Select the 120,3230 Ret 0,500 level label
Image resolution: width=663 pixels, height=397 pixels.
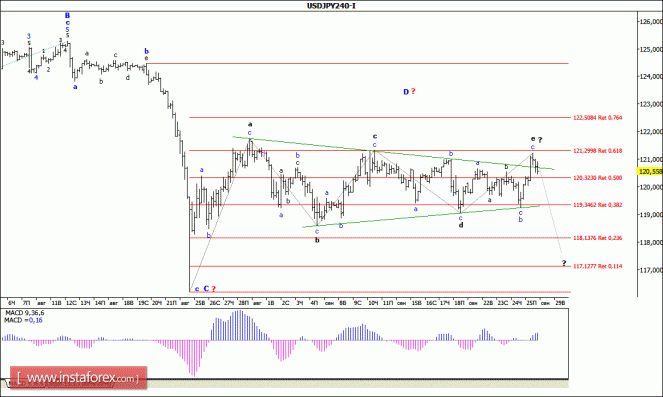point(597,178)
